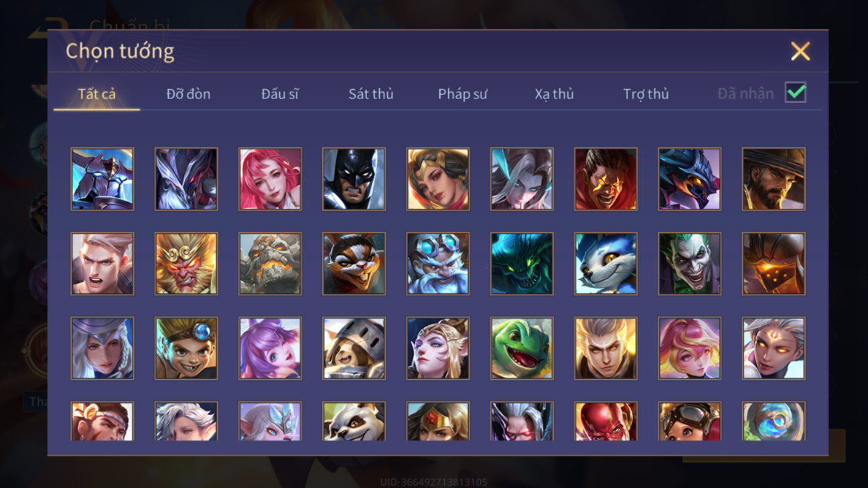Switch to the Đỡ đòn tab
Screen dimensions: 868x488
pyautogui.click(x=188, y=94)
